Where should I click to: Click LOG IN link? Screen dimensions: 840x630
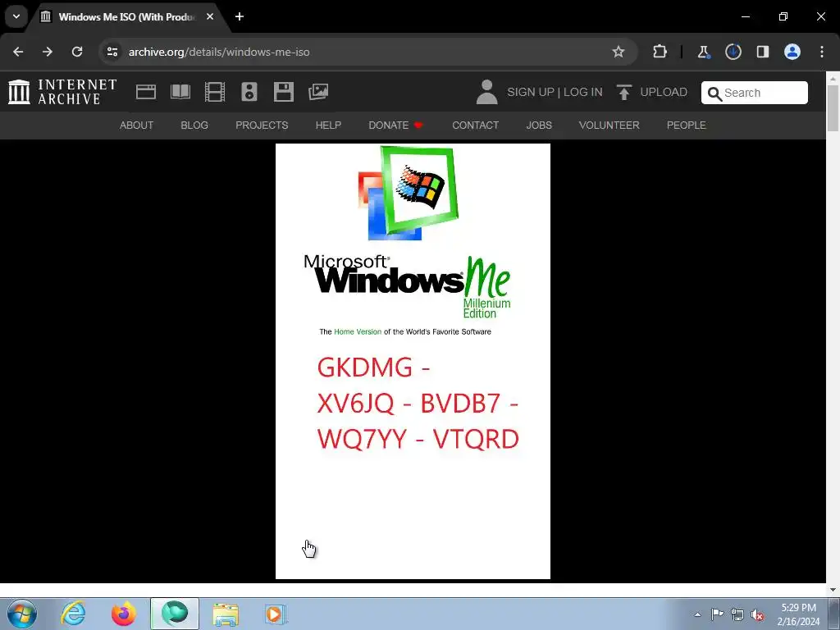583,92
